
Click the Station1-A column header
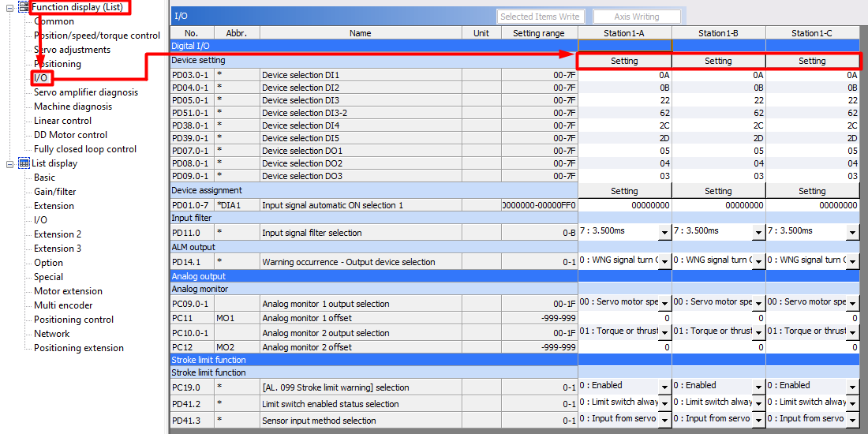click(624, 33)
